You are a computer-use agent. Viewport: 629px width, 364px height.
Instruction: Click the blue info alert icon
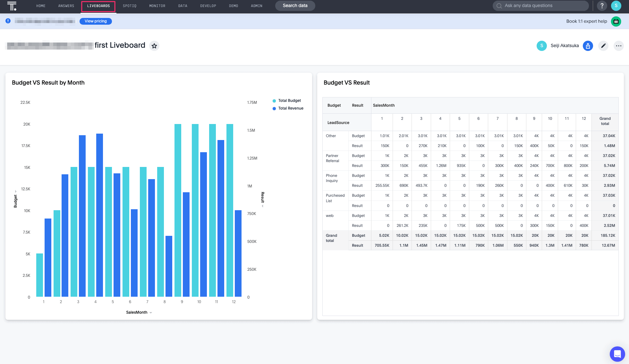coord(8,21)
